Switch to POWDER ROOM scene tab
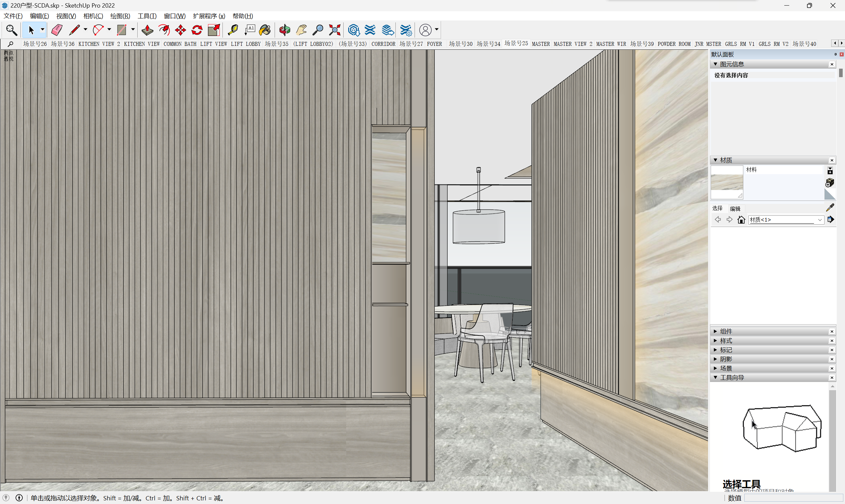 coord(674,44)
